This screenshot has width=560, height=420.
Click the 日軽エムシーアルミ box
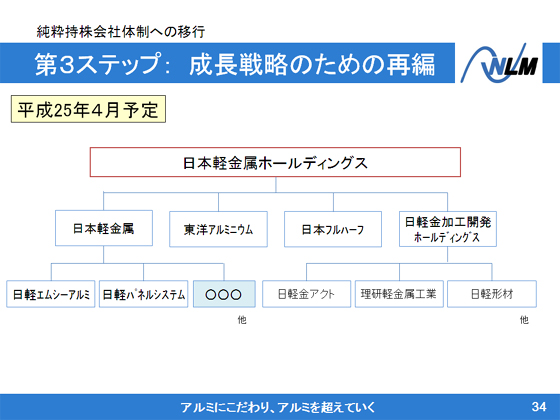click(x=51, y=294)
